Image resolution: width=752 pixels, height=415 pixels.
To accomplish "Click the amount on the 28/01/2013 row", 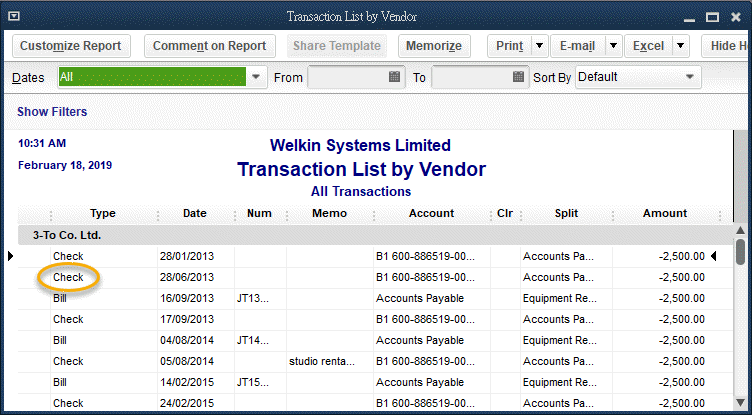I will click(x=682, y=256).
